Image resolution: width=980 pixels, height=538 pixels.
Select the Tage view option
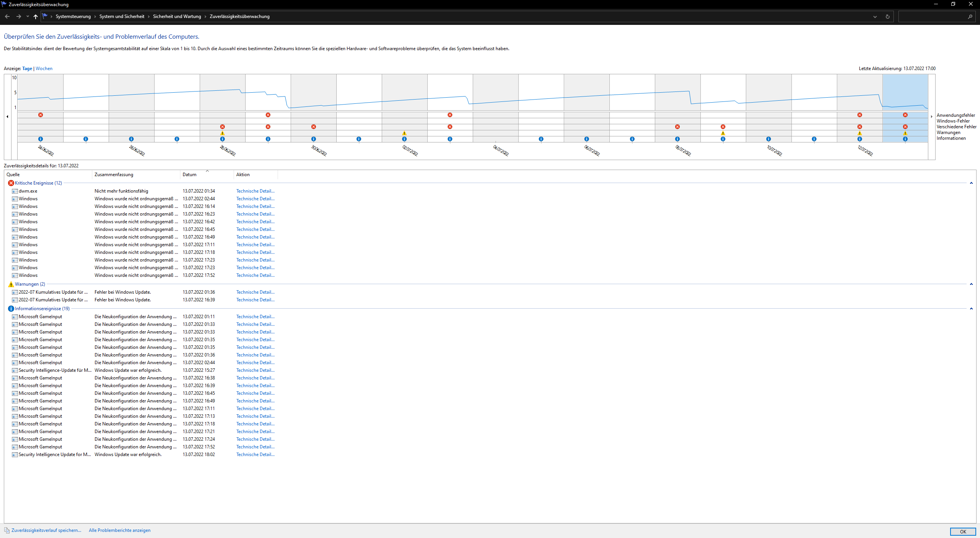27,69
